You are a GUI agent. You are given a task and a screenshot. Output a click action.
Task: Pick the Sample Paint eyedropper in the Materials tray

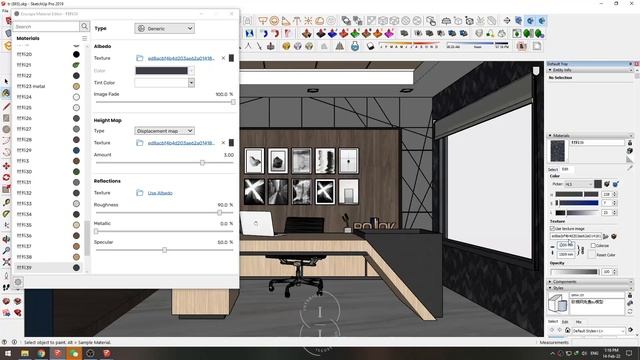click(x=630, y=167)
